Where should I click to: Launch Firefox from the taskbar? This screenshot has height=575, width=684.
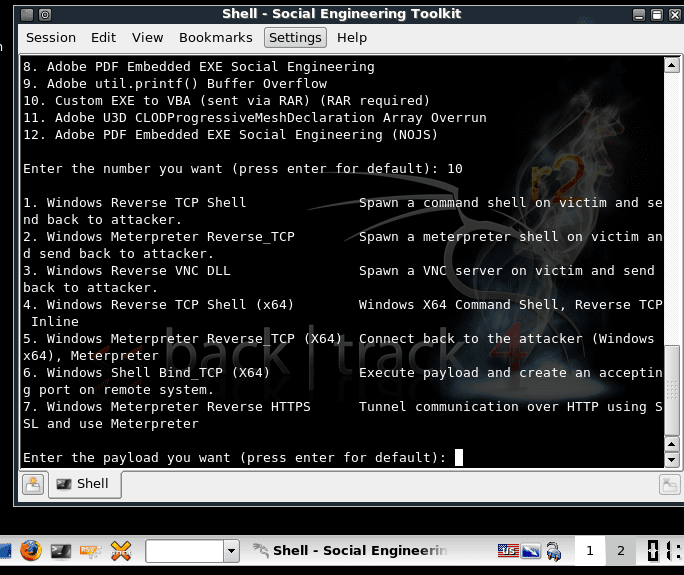(x=30, y=550)
